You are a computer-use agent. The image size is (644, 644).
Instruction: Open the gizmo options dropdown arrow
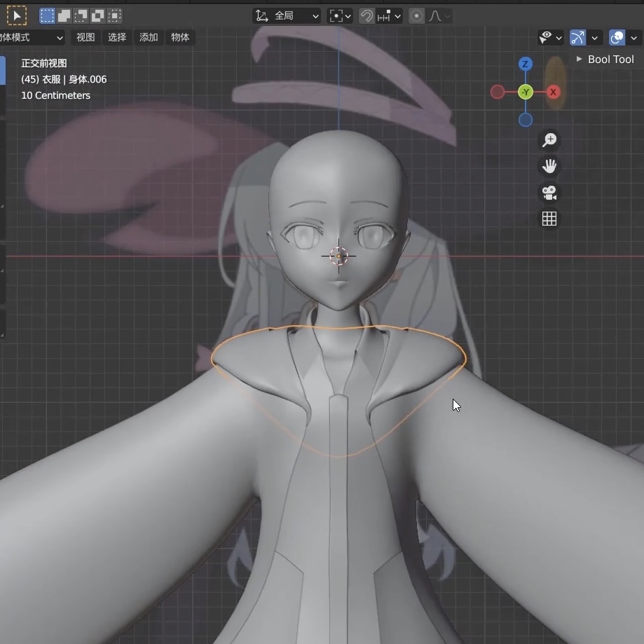(x=595, y=38)
